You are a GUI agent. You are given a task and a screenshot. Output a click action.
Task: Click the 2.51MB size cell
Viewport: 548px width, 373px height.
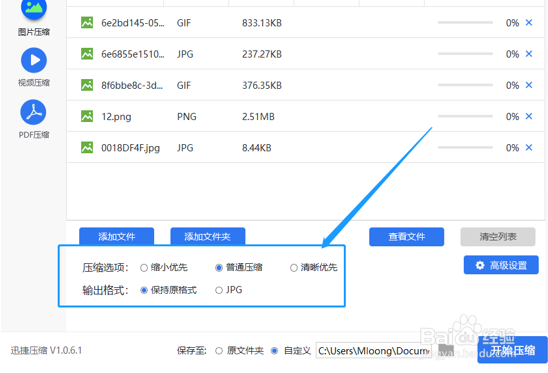(258, 116)
